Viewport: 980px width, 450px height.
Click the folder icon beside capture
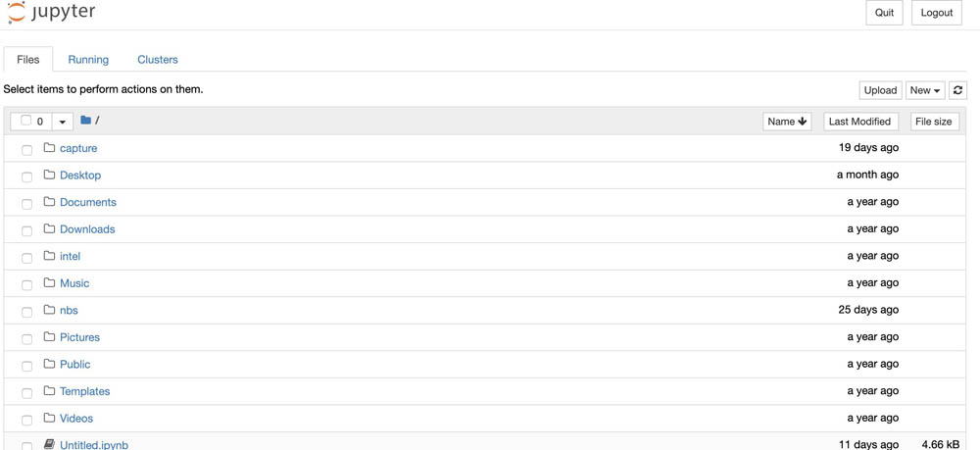coord(49,148)
